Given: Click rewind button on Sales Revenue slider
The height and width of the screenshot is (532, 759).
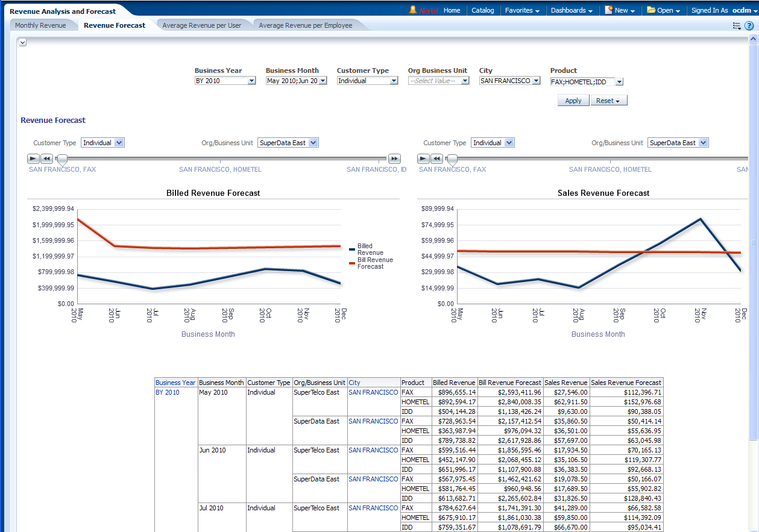Looking at the screenshot, I should [436, 158].
